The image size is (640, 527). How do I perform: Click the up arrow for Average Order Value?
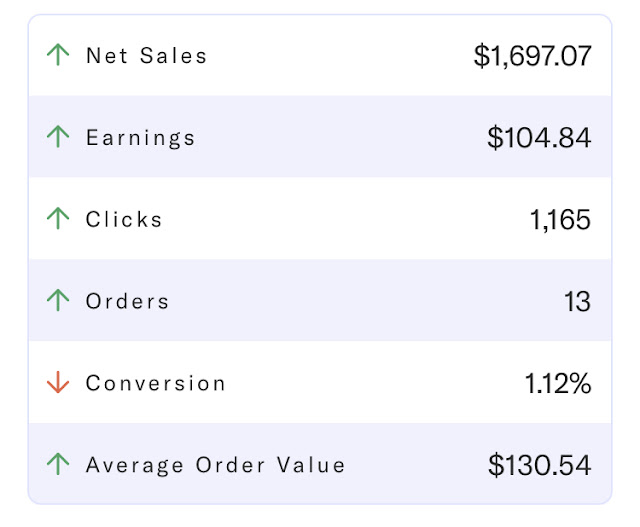pyautogui.click(x=58, y=465)
